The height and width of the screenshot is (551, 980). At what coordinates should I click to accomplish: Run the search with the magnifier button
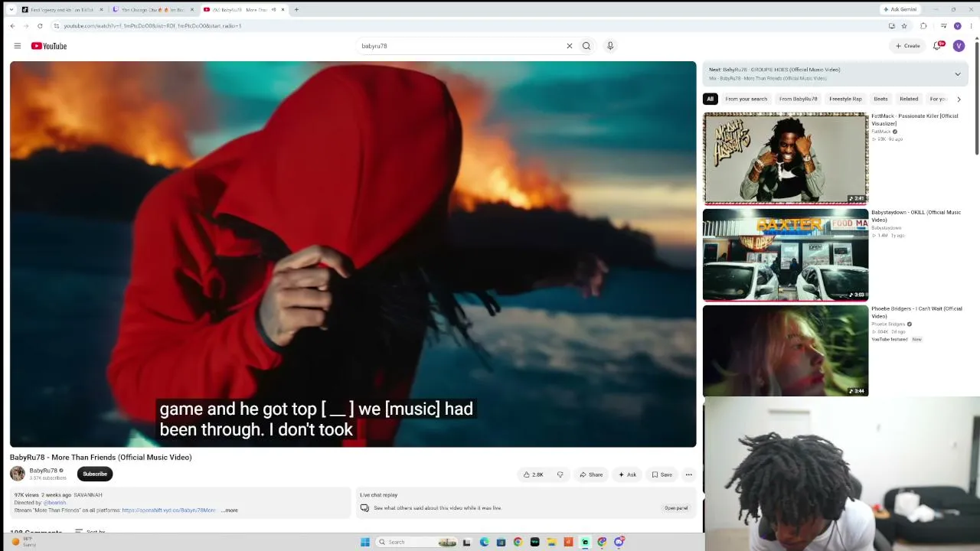(586, 46)
